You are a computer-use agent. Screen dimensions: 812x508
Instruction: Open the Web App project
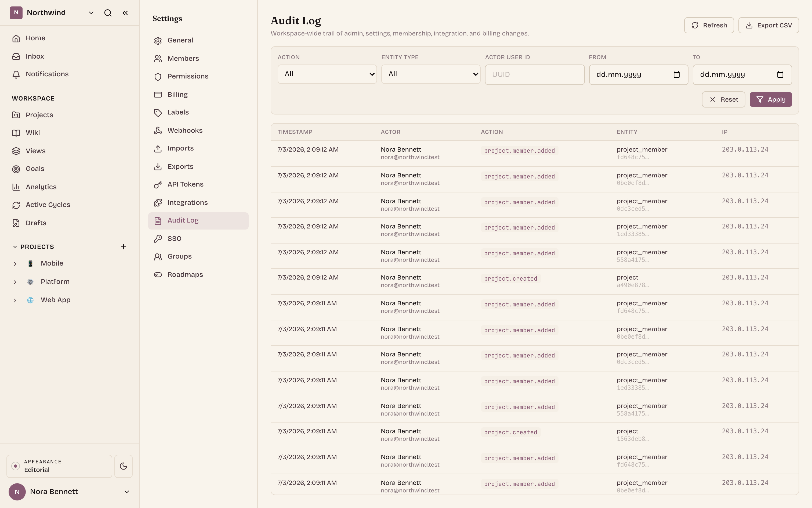[x=56, y=300]
